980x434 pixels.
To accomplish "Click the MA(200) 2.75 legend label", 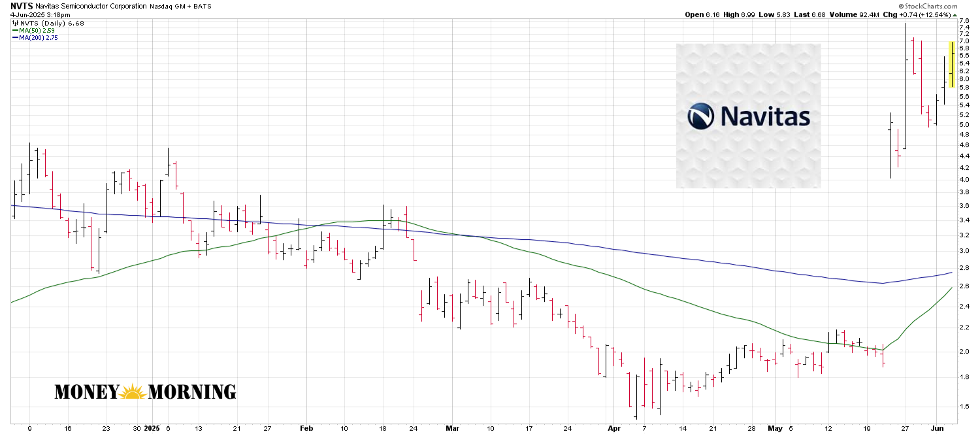I will [x=36, y=38].
